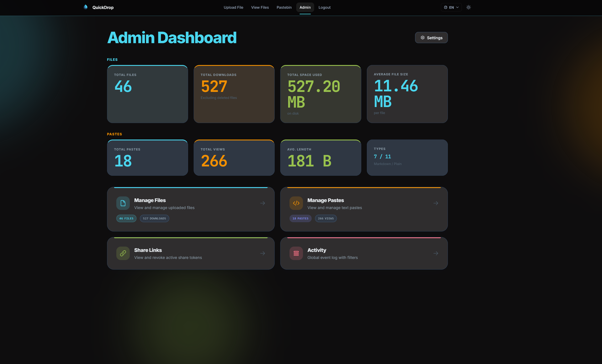Click the QuickDrop droplet logo icon
This screenshot has width=602, height=364.
86,7
